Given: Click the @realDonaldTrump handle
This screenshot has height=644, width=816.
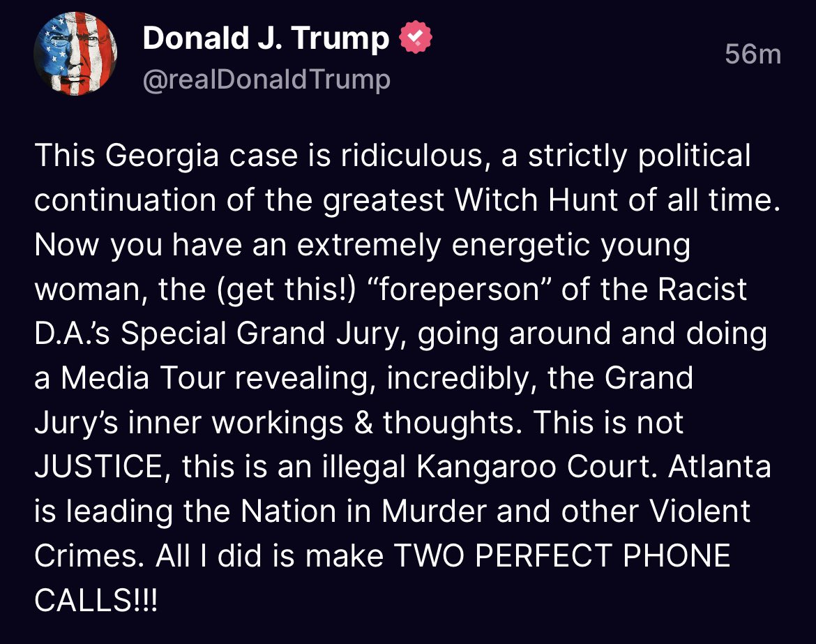Looking at the screenshot, I should [266, 80].
